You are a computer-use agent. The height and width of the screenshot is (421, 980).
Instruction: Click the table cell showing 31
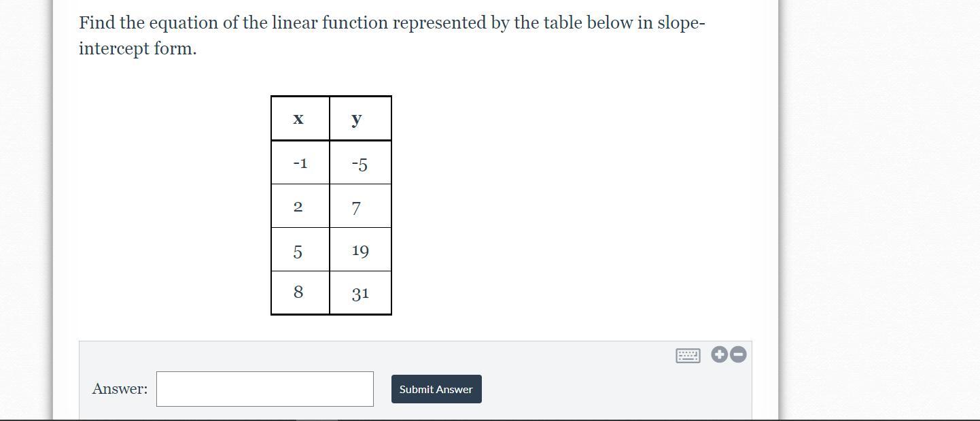360,293
